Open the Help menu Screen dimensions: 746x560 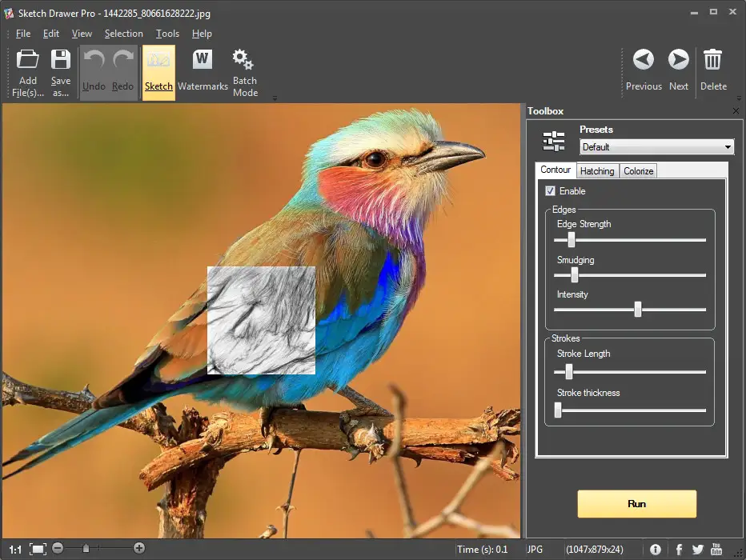coord(202,34)
